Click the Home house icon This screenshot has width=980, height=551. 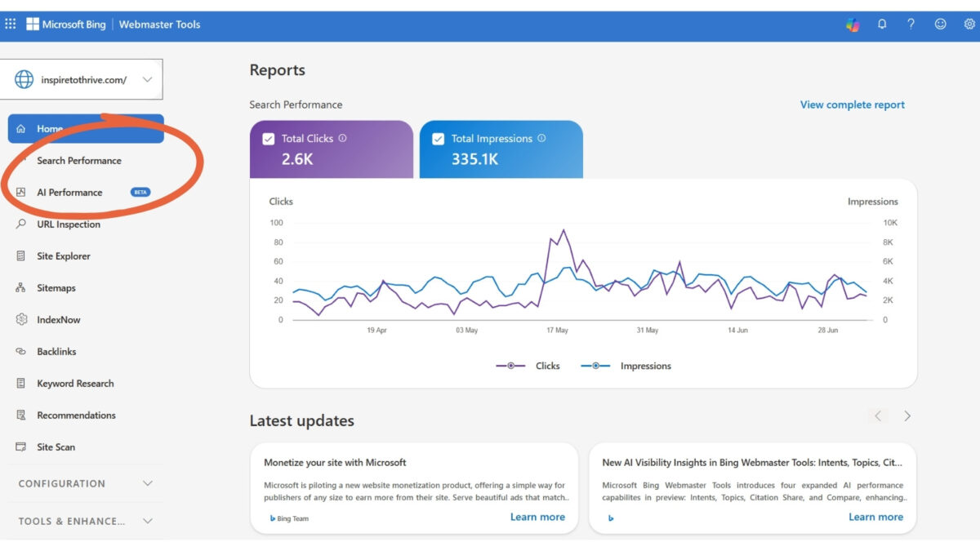click(21, 129)
